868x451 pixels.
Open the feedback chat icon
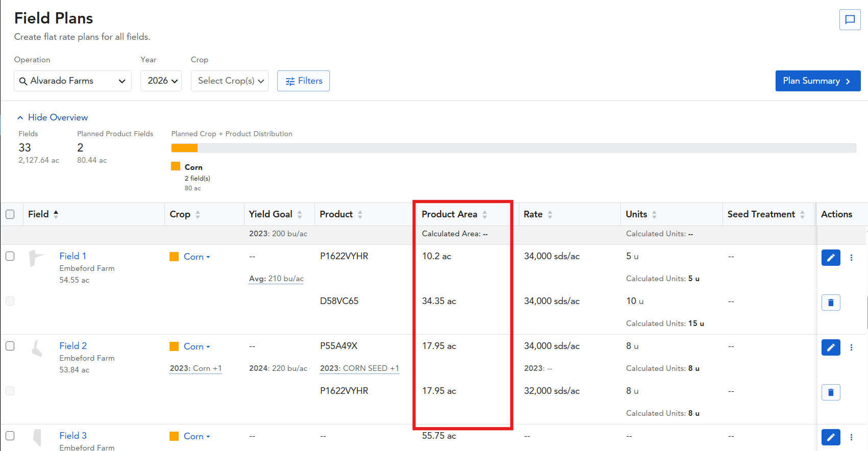(850, 20)
